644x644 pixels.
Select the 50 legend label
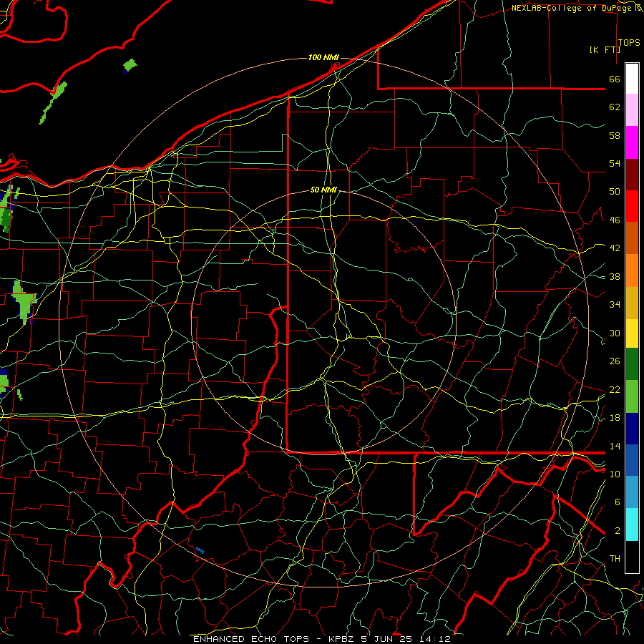pos(615,191)
